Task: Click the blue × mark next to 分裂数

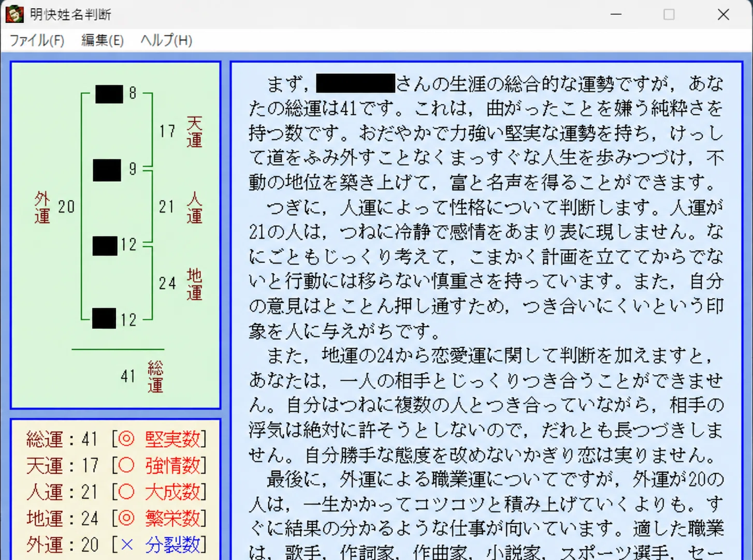Action: (127, 544)
